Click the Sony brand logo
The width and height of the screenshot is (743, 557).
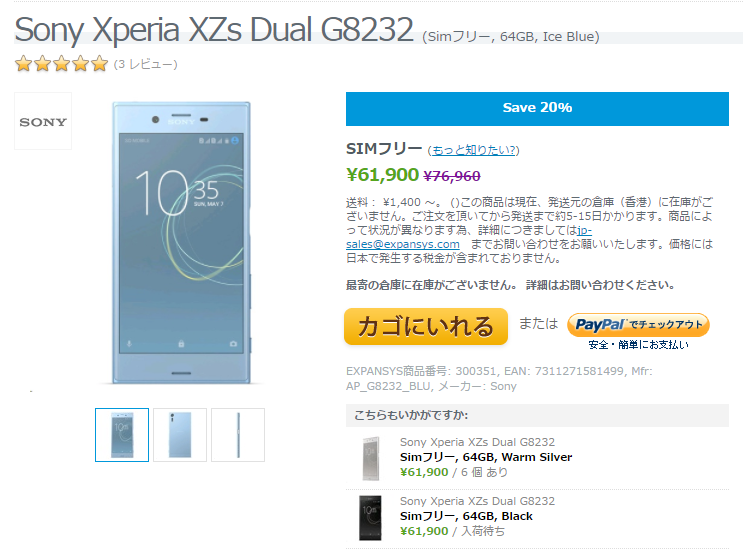pos(43,121)
